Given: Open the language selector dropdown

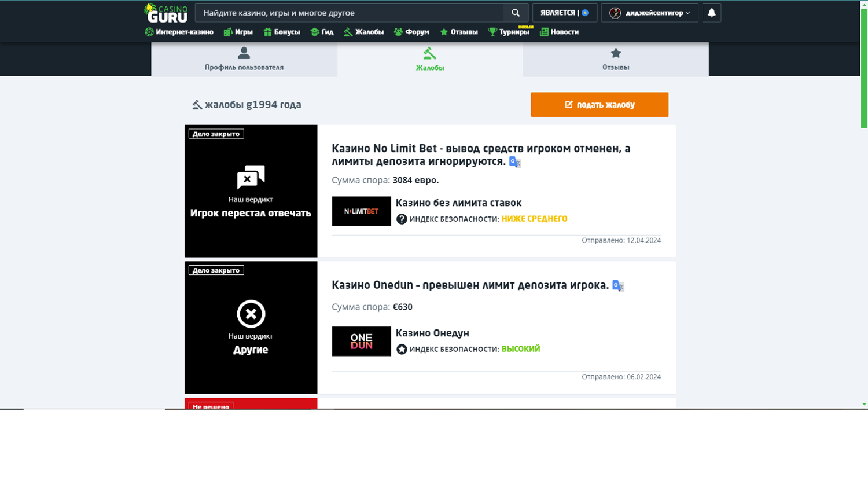Looking at the screenshot, I should 564,13.
